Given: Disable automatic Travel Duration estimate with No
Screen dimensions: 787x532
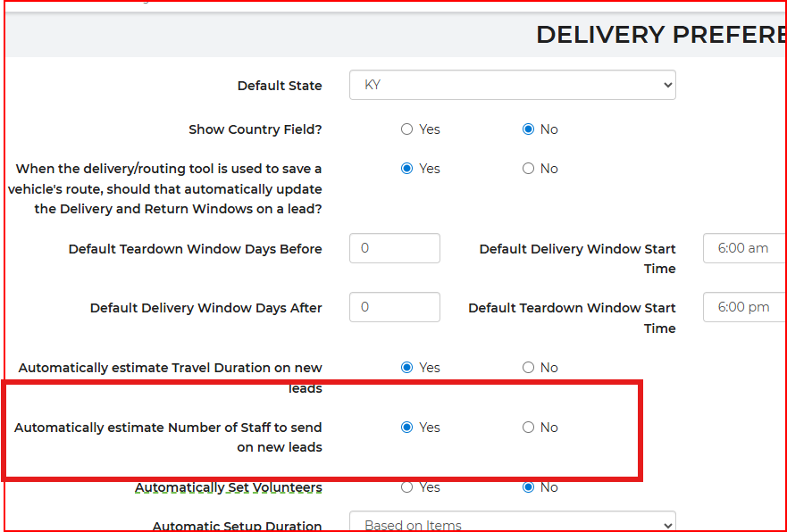Looking at the screenshot, I should coord(528,368).
